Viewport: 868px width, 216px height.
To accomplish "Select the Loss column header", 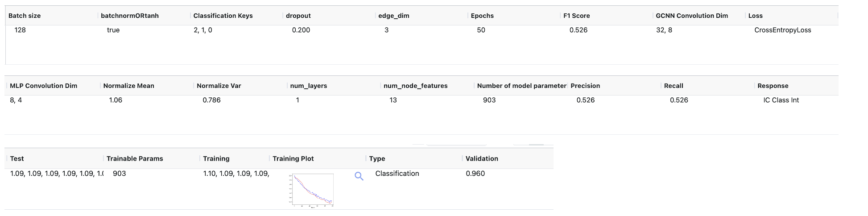I will [755, 16].
